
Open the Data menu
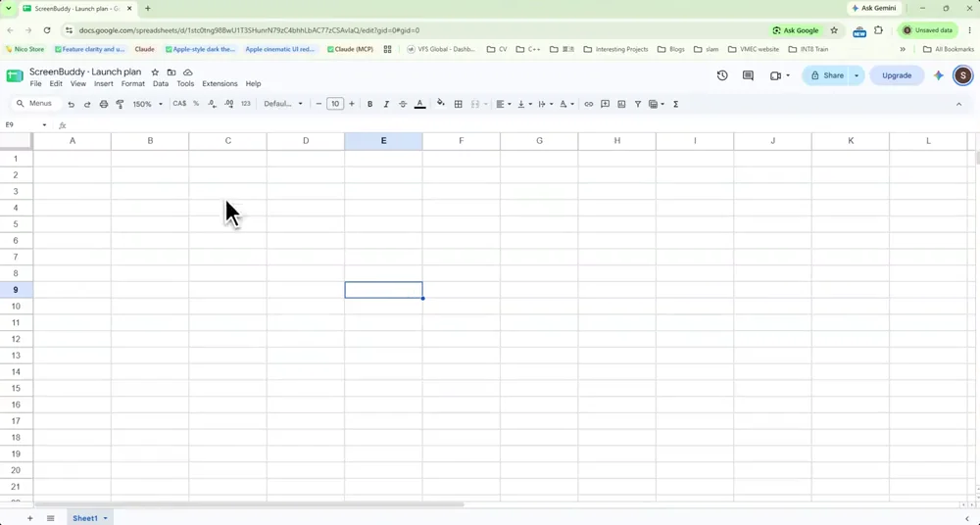[x=161, y=84]
